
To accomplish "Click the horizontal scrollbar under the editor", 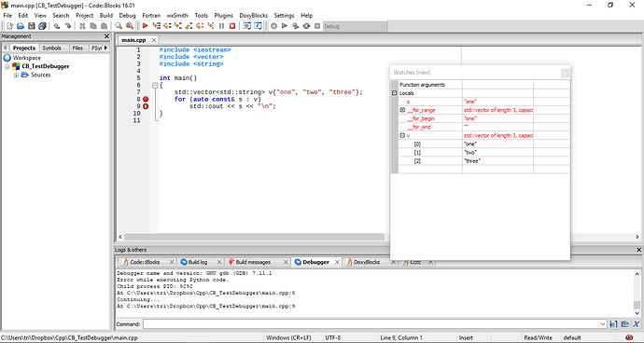I will point(254,237).
